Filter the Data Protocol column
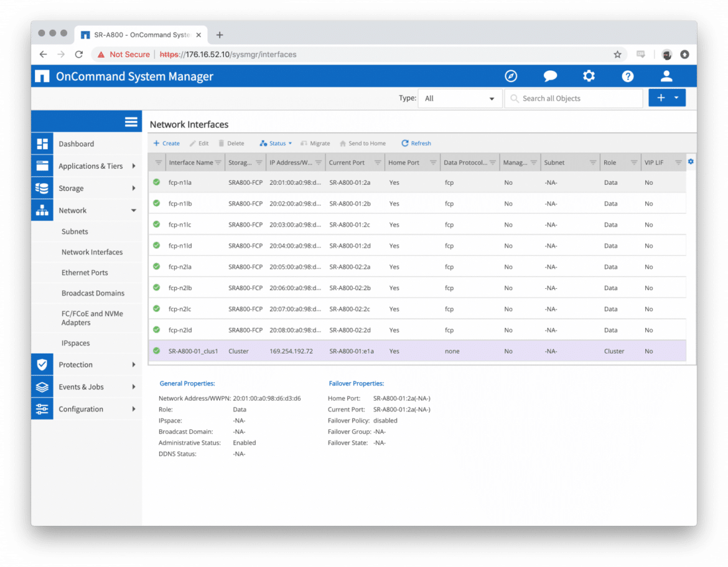This screenshot has width=728, height=567. pyautogui.click(x=493, y=162)
